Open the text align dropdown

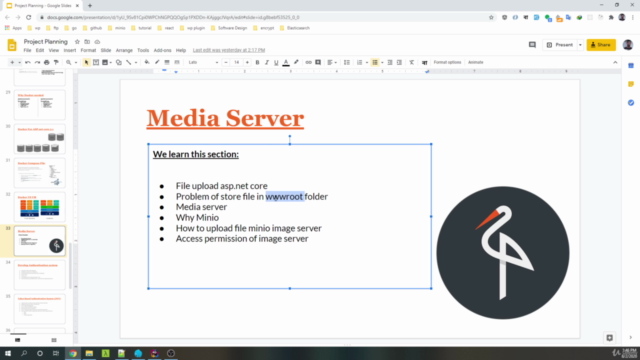pyautogui.click(x=332, y=62)
